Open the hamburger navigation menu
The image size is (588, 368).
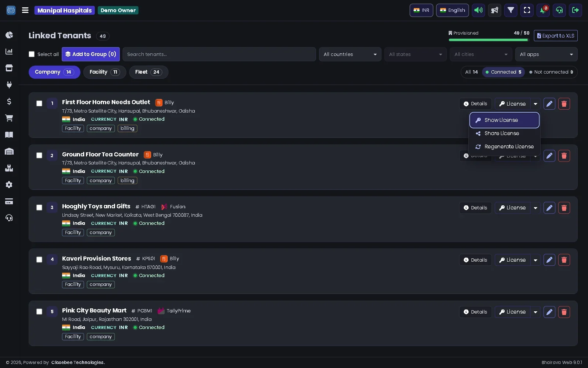tap(25, 10)
